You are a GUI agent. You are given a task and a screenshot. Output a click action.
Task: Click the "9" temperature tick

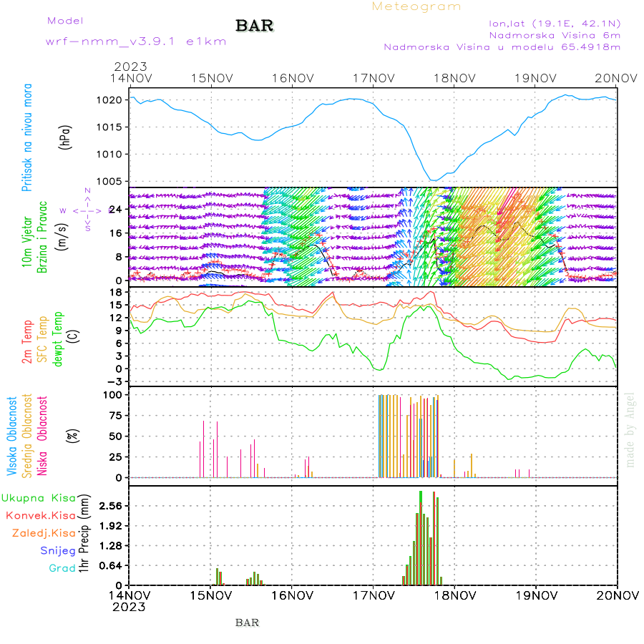(x=119, y=331)
